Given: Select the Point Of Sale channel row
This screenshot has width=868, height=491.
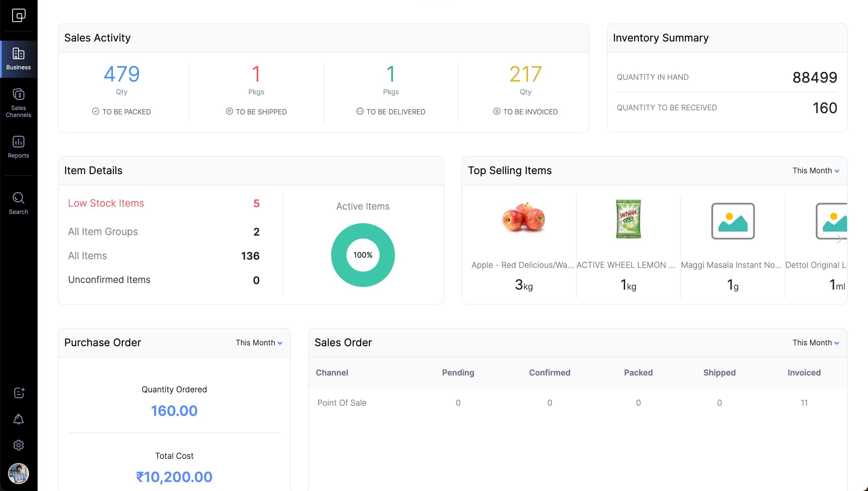Looking at the screenshot, I should click(x=342, y=403).
